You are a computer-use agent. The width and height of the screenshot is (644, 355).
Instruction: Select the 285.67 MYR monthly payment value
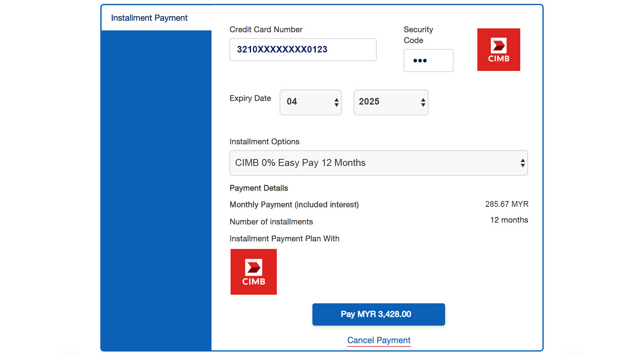pyautogui.click(x=507, y=204)
